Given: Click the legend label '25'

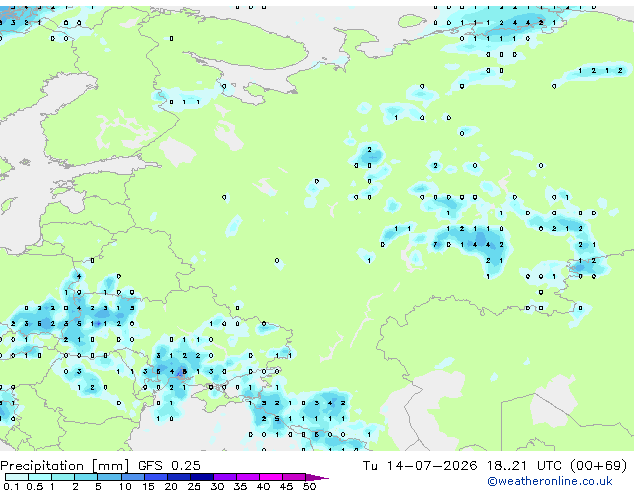Looking at the screenshot, I should click(x=194, y=486).
